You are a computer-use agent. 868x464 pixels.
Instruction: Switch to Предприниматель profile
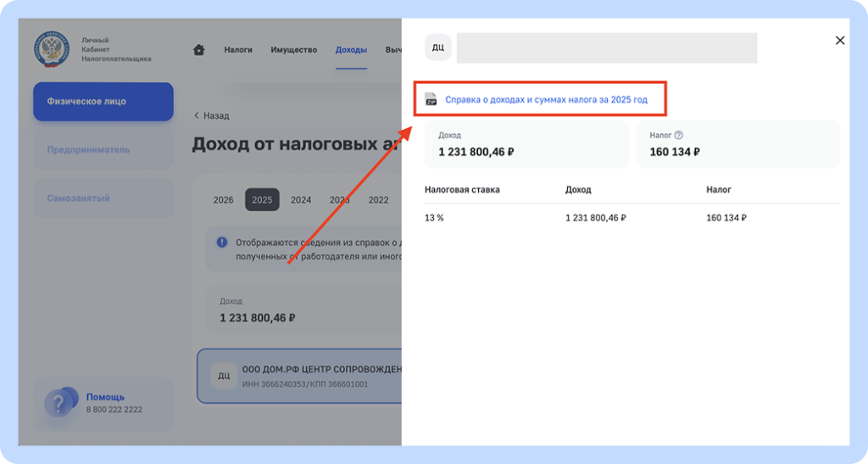pyautogui.click(x=103, y=150)
